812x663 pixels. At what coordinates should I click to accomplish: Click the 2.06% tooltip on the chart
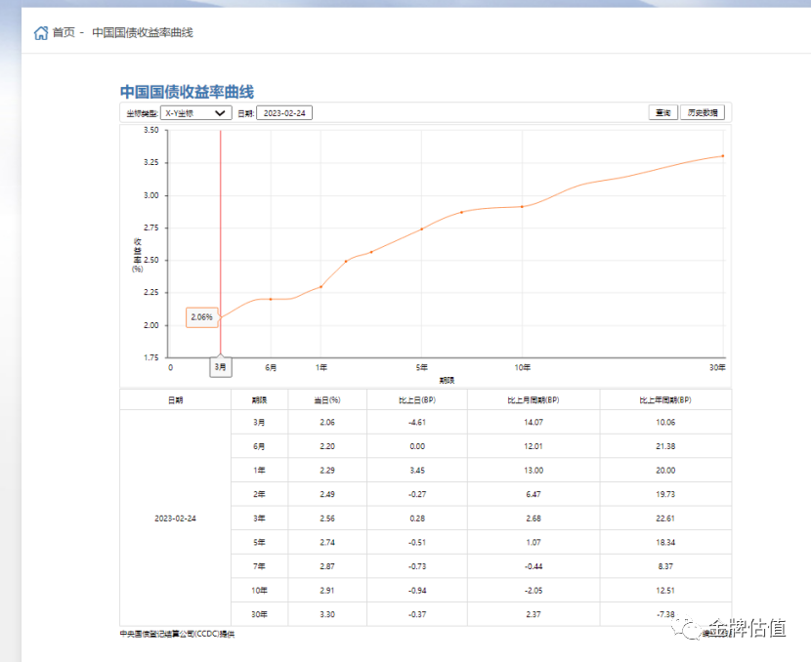[x=201, y=317]
